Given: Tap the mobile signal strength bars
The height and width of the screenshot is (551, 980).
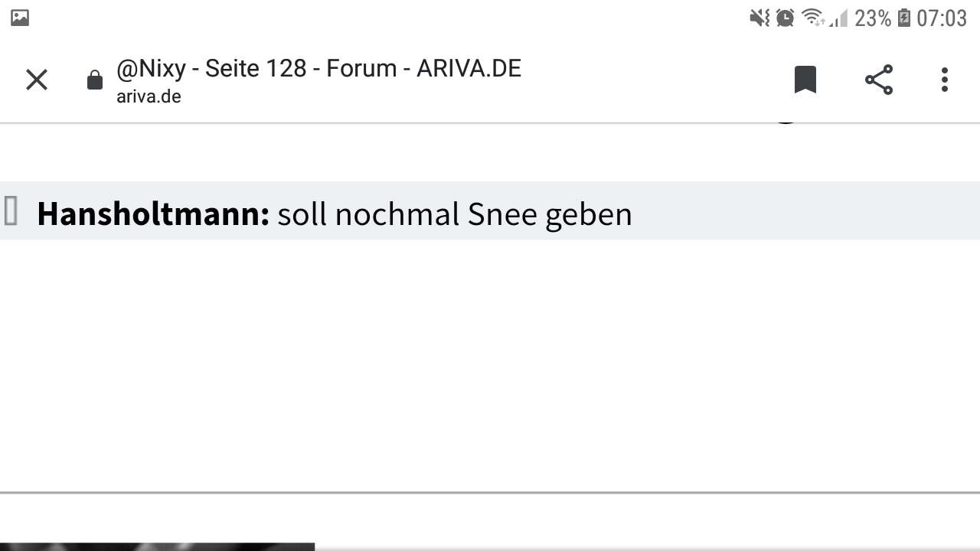Looking at the screenshot, I should click(x=838, y=18).
